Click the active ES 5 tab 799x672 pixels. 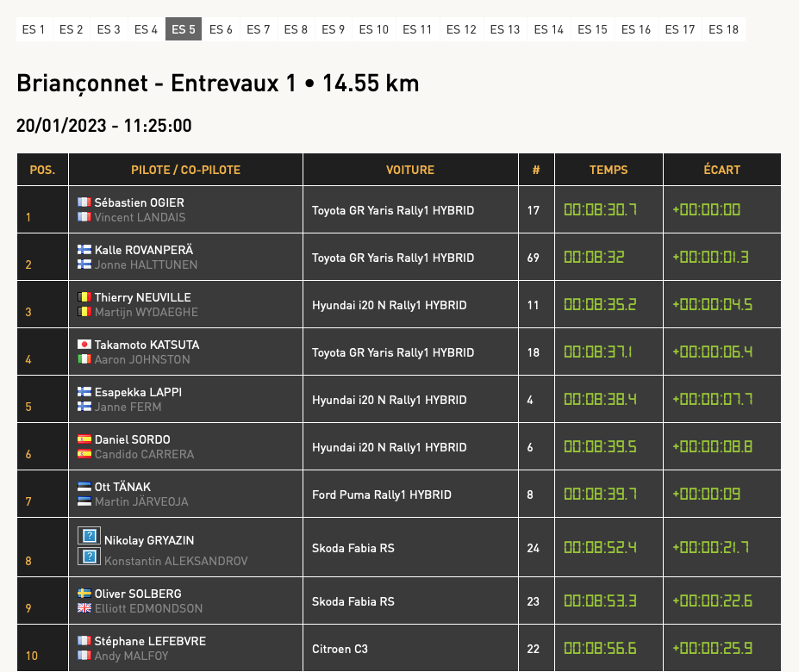[x=184, y=29]
